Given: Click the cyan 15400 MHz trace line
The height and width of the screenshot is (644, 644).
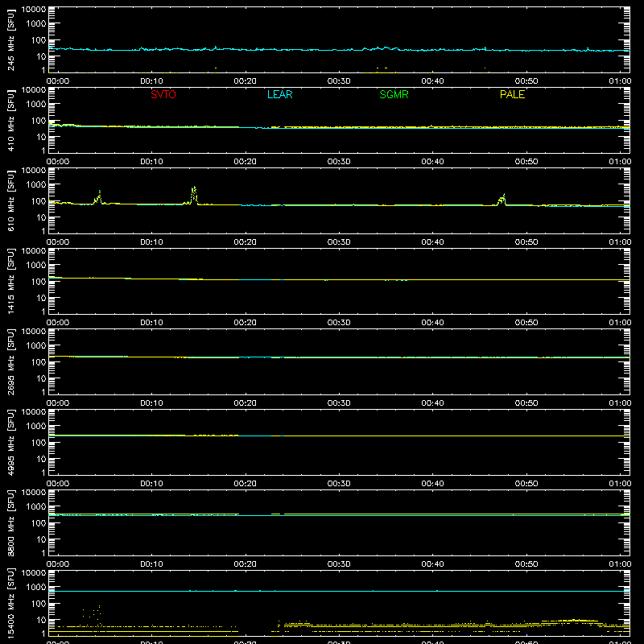Looking at the screenshot, I should 339,591.
